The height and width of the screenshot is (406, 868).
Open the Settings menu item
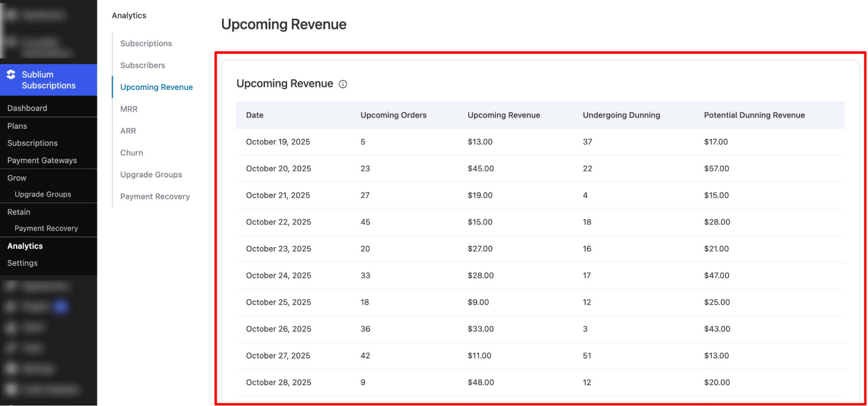[x=22, y=263]
